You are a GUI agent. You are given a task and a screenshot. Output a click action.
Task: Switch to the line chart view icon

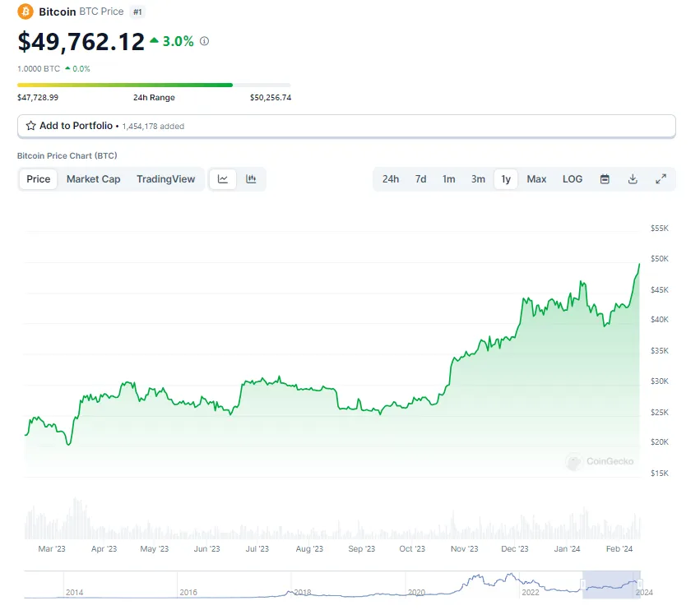[x=223, y=179]
